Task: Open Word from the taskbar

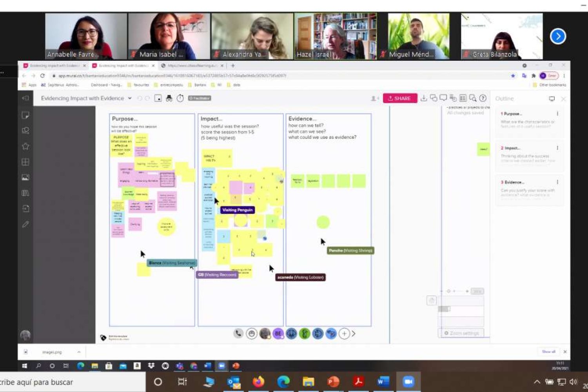Action: (383, 382)
